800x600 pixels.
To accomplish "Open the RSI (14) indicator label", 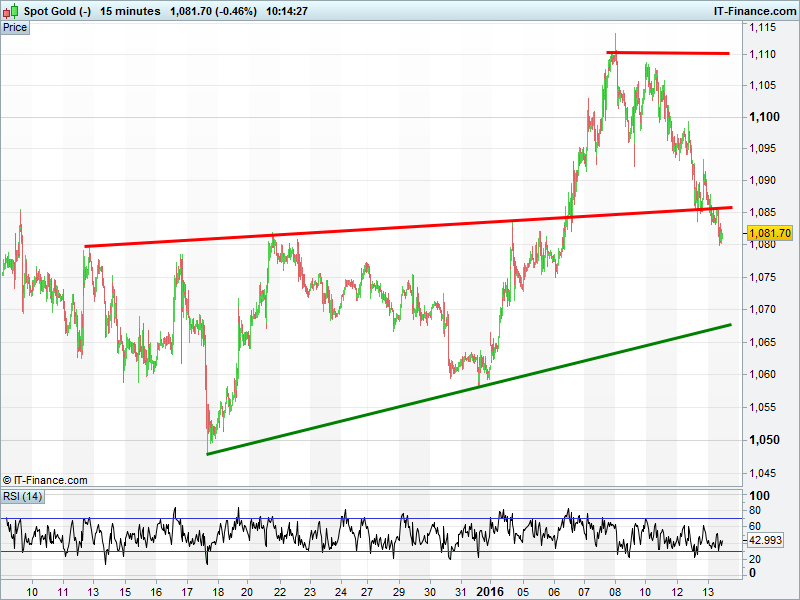I will click(23, 497).
